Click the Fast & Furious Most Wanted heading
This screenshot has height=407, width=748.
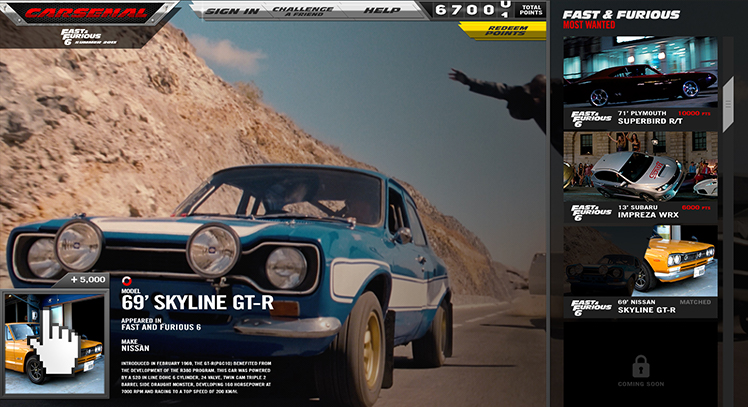[x=621, y=18]
